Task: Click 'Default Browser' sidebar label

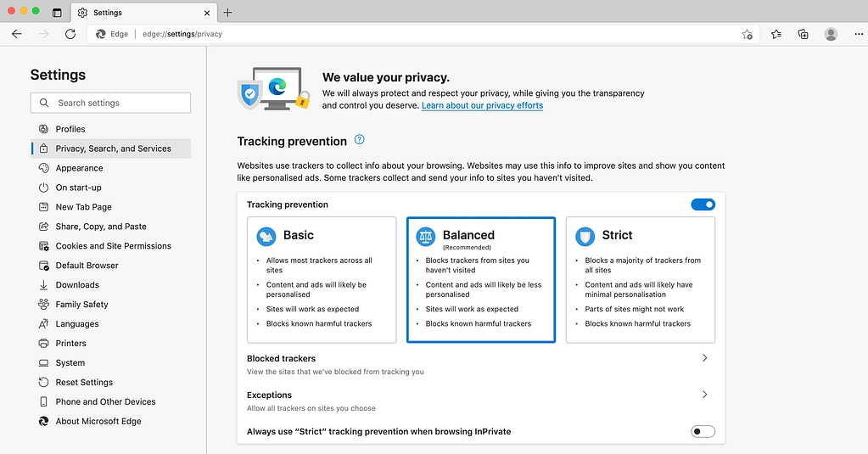Action: (x=87, y=266)
